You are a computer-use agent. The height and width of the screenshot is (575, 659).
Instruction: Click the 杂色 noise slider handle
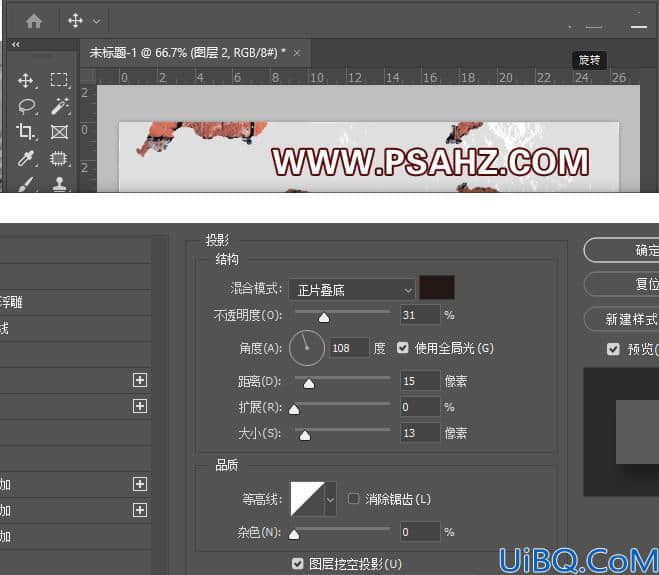[294, 535]
